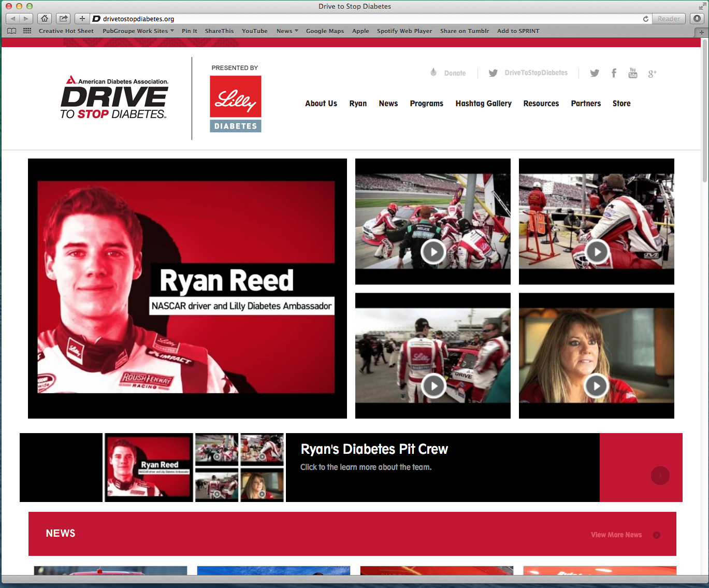Play video of driver walking by car
709x588 pixels.
coord(433,386)
